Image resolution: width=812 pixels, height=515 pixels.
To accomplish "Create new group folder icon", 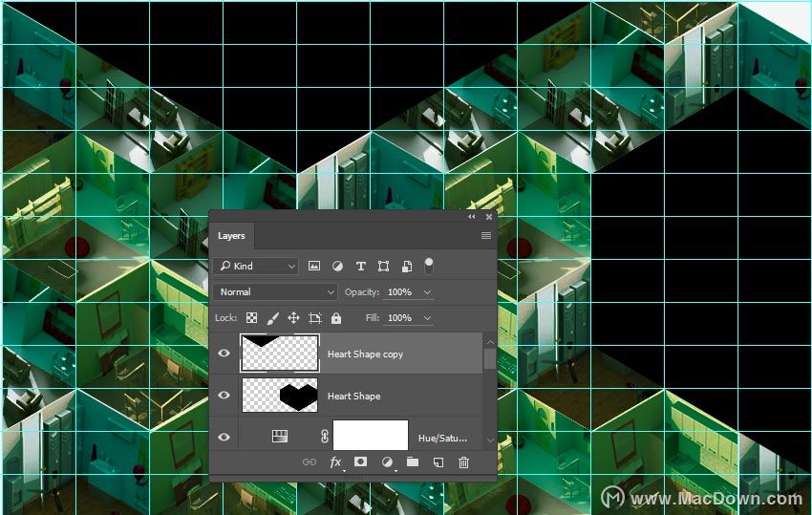I will click(x=413, y=461).
